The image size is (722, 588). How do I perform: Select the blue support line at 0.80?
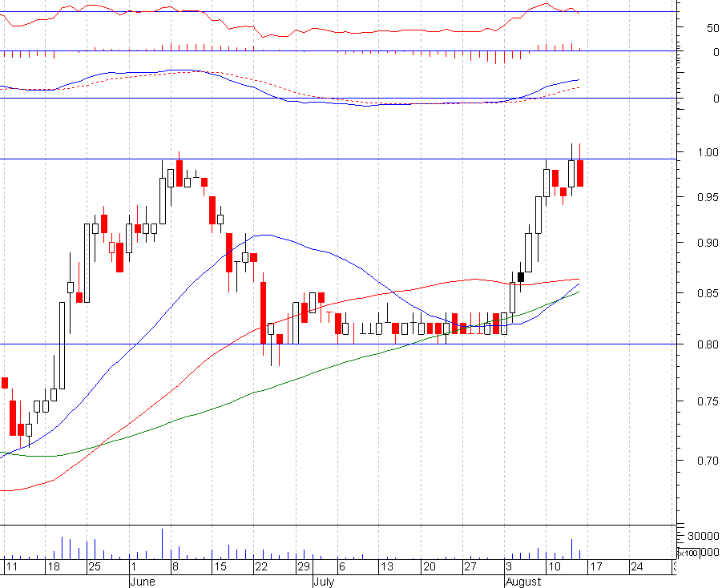(x=338, y=344)
